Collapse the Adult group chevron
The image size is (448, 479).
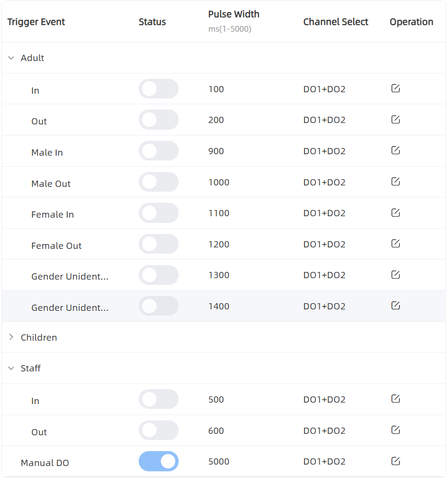[12, 58]
